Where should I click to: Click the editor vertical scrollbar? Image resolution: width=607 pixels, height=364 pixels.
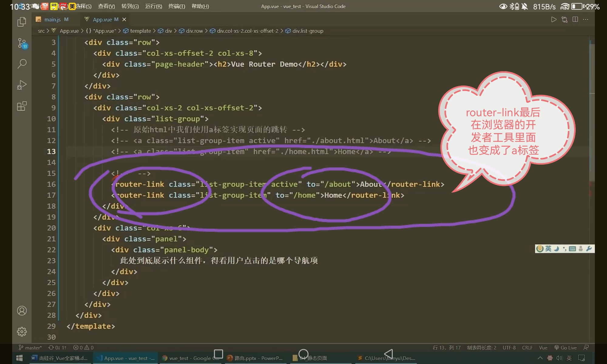click(x=592, y=68)
